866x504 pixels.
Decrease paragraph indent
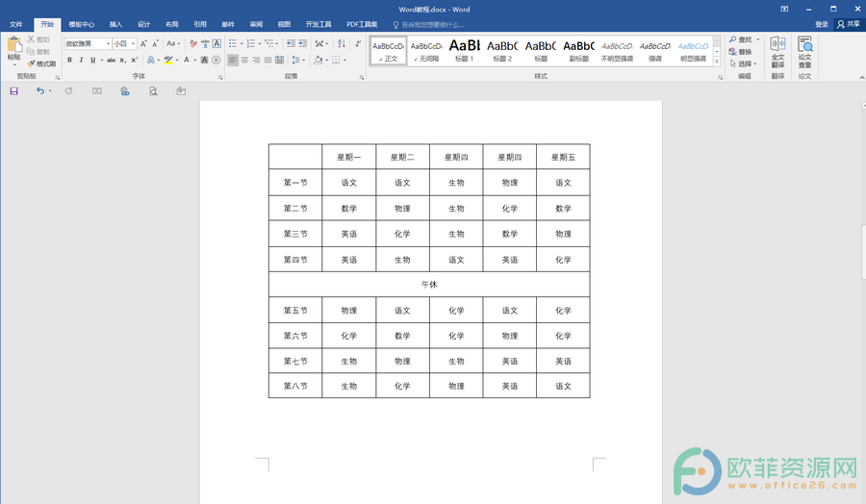click(x=291, y=43)
